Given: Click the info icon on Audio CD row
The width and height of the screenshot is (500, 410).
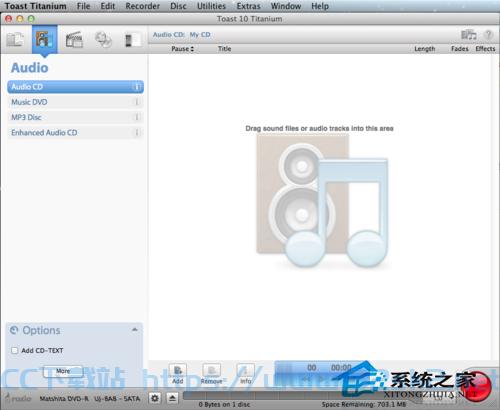Looking at the screenshot, I should [136, 87].
